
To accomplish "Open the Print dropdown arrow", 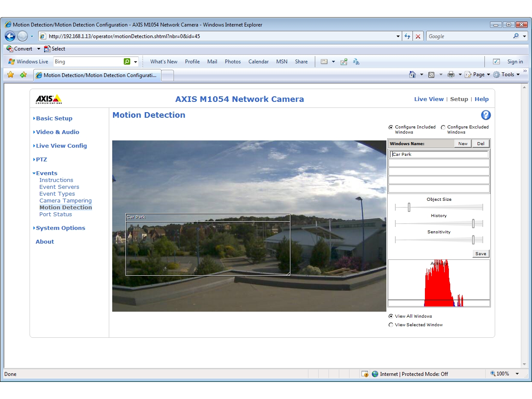I will pyautogui.click(x=460, y=74).
